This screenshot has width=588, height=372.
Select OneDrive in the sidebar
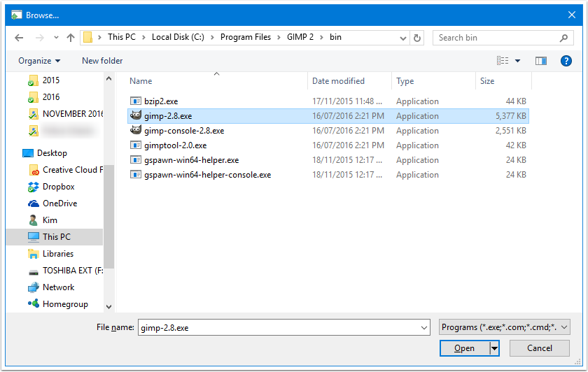[59, 203]
